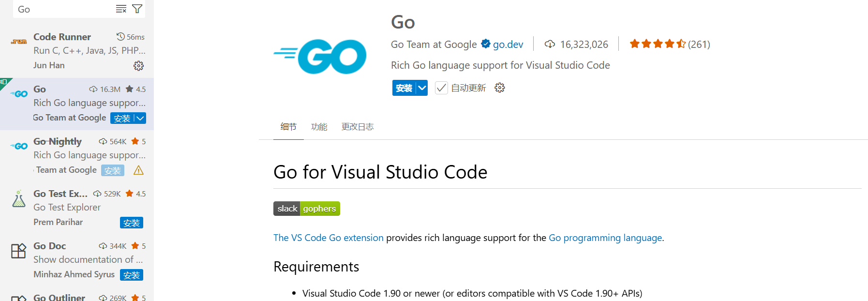Click the Minhaz Ahmed Syrus publisher name

pos(74,274)
